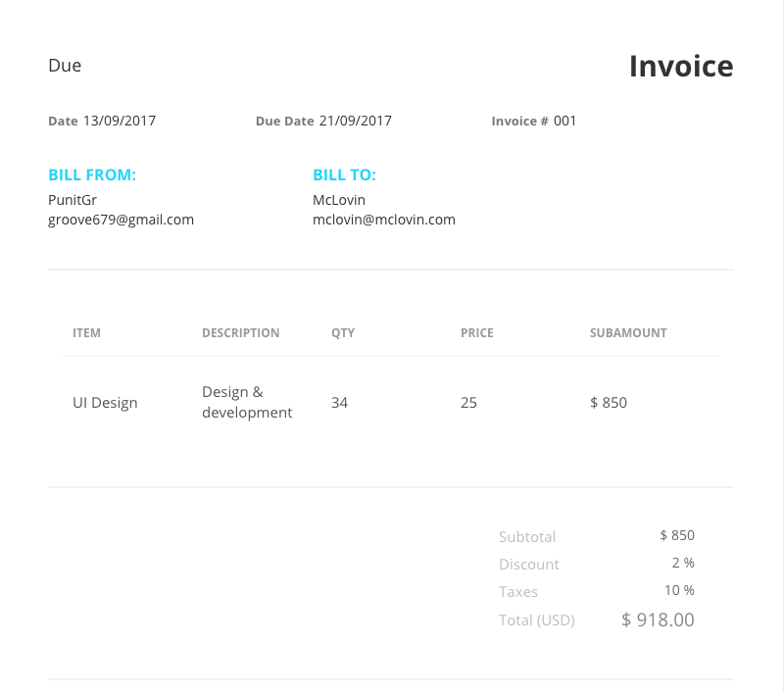The width and height of the screenshot is (784, 692).
Task: Click the quantity value 34
Action: pos(340,402)
